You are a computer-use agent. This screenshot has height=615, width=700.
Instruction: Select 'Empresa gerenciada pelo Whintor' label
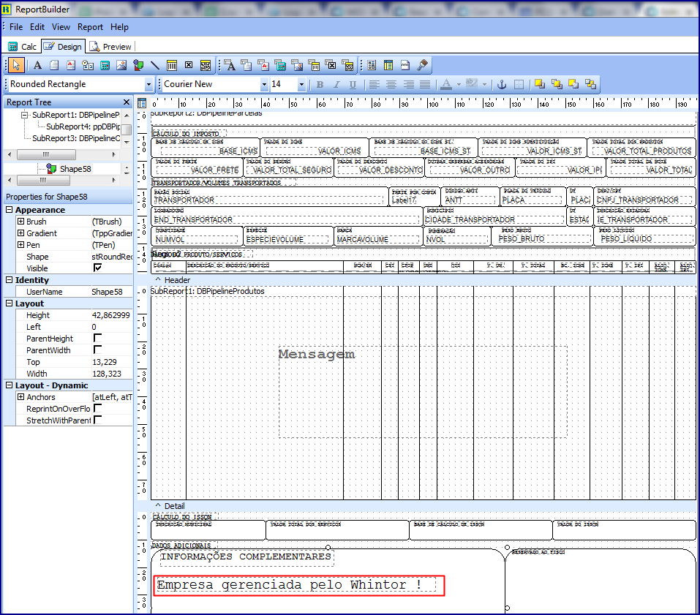(296, 584)
